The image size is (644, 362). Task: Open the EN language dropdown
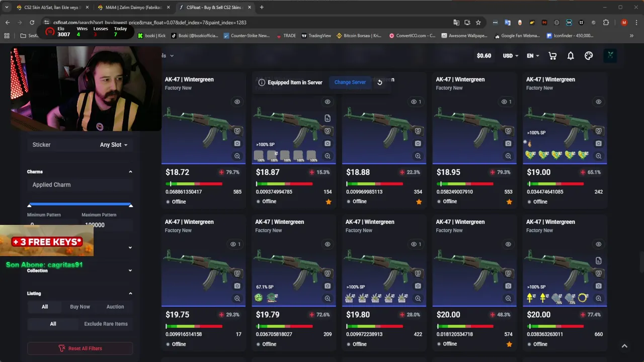point(533,56)
